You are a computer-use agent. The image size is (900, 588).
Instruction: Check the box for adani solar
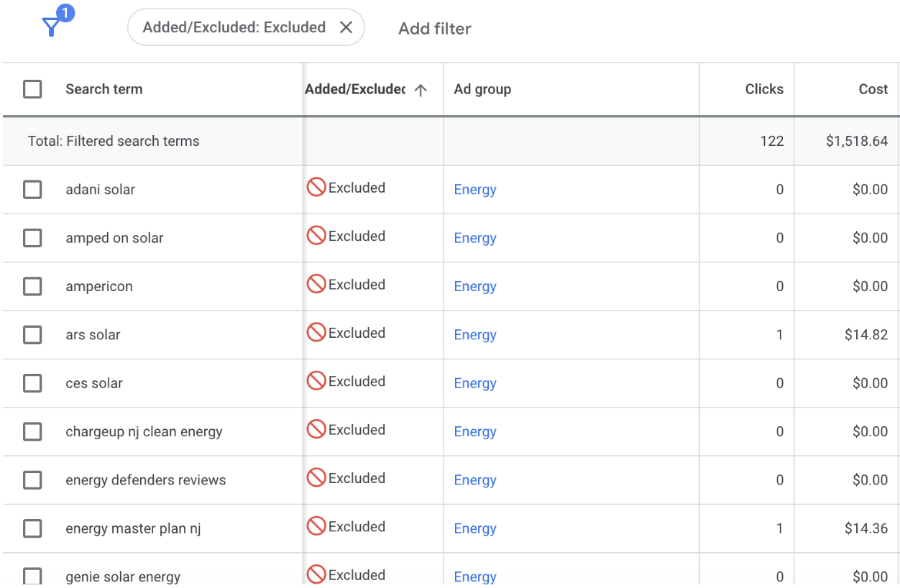(32, 190)
